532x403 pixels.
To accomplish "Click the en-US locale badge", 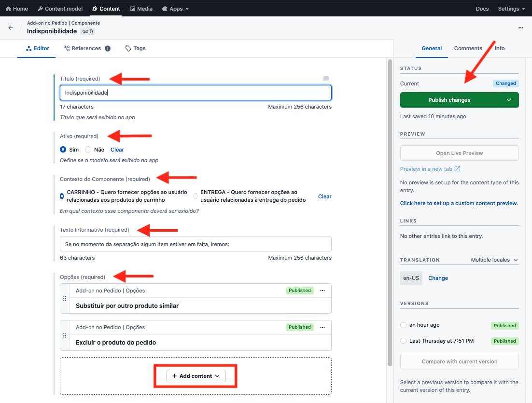I will coord(411,278).
